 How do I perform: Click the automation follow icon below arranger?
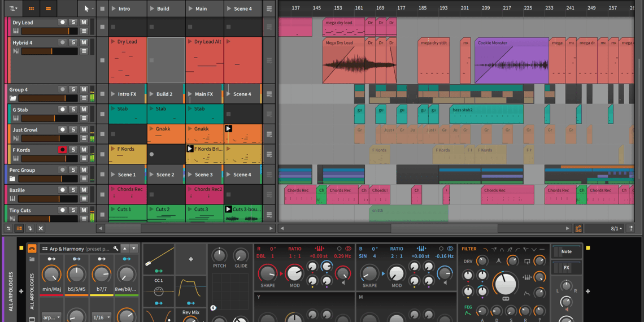click(x=578, y=229)
